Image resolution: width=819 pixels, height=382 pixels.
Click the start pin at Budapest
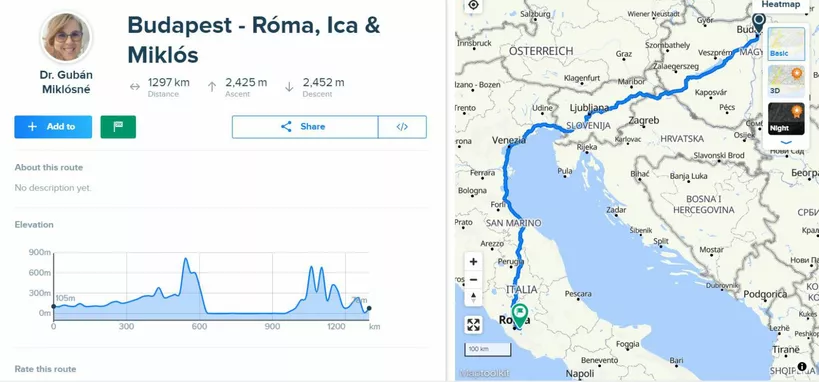pyautogui.click(x=758, y=23)
